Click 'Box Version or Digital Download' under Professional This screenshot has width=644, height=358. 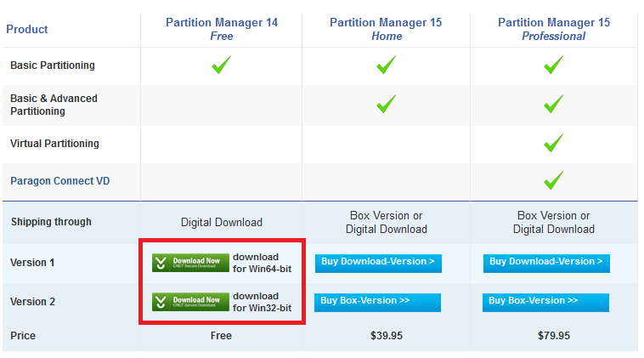[554, 222]
